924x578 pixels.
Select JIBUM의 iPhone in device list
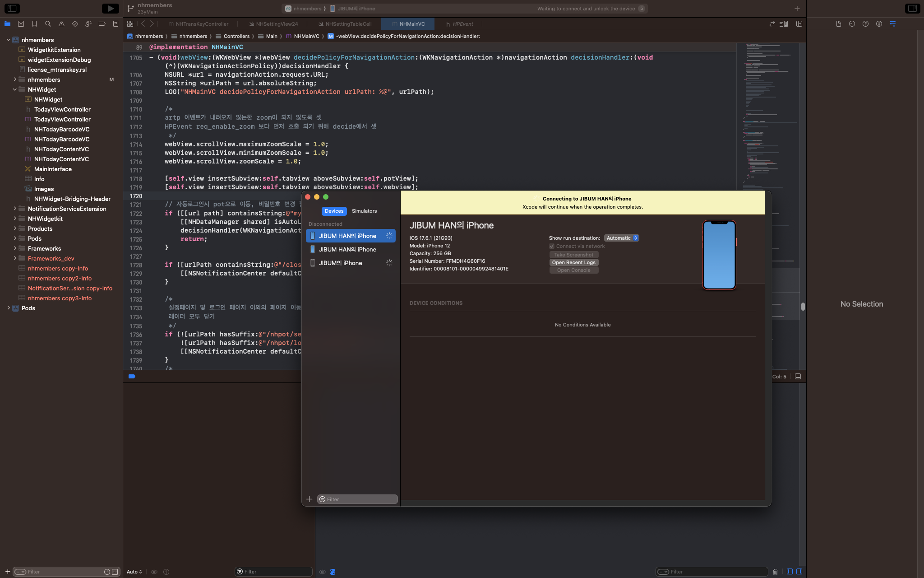point(340,263)
